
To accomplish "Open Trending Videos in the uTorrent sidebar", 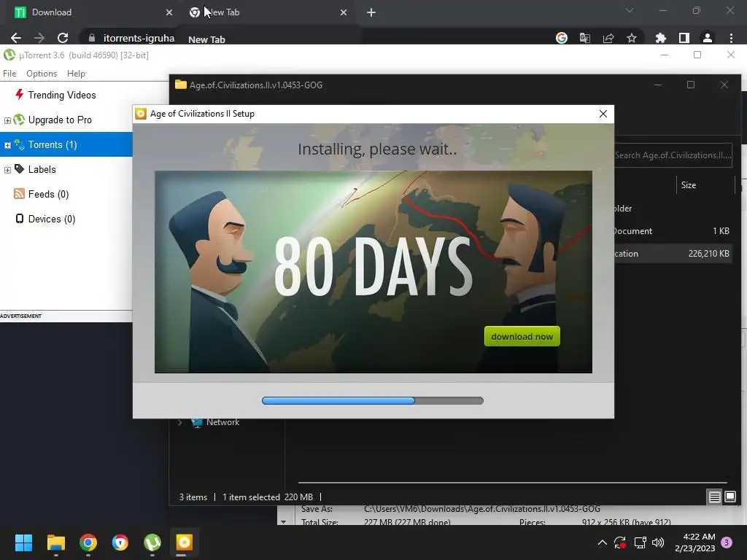I will pyautogui.click(x=62, y=96).
